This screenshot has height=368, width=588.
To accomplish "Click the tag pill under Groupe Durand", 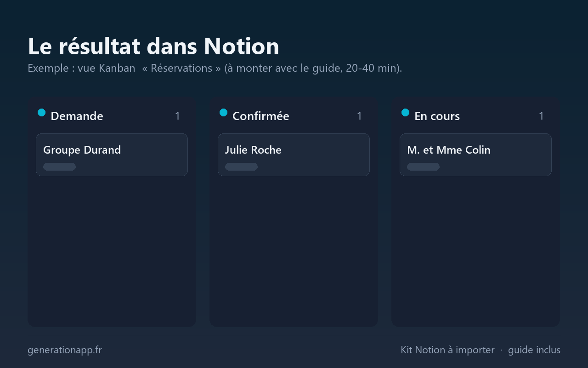I will tap(59, 167).
